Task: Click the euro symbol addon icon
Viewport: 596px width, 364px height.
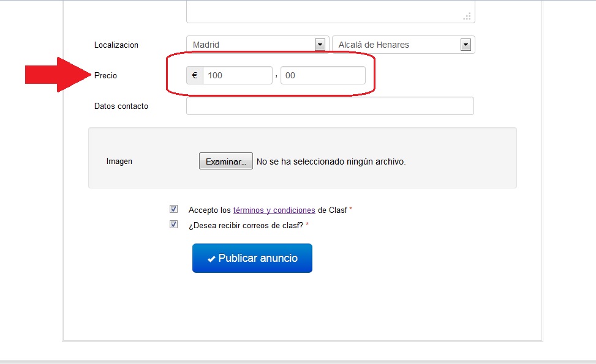Action: [195, 75]
